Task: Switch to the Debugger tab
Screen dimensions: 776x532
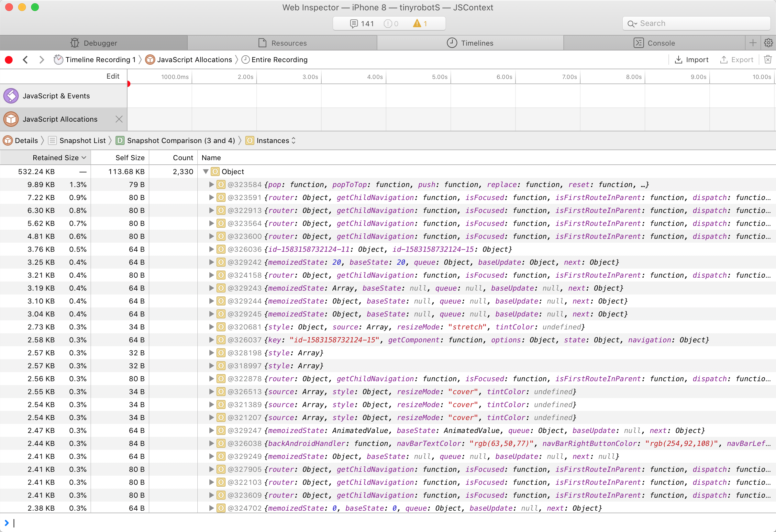Action: pos(94,43)
